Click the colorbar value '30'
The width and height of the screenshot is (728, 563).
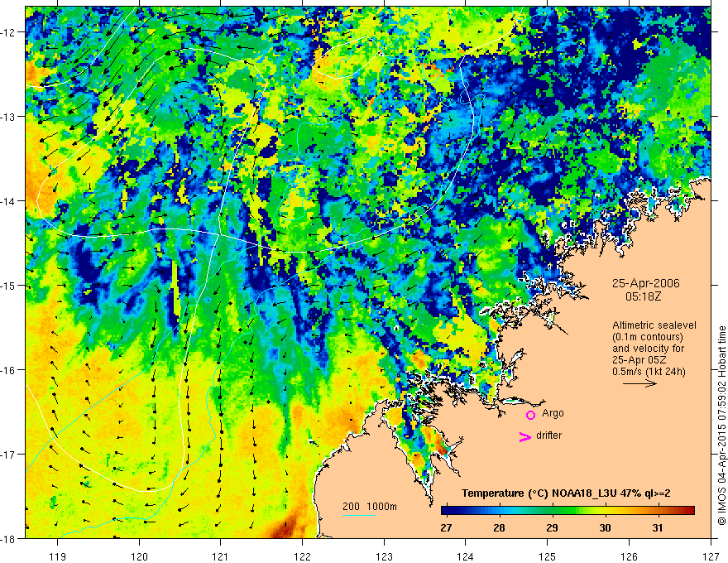pyautogui.click(x=605, y=528)
